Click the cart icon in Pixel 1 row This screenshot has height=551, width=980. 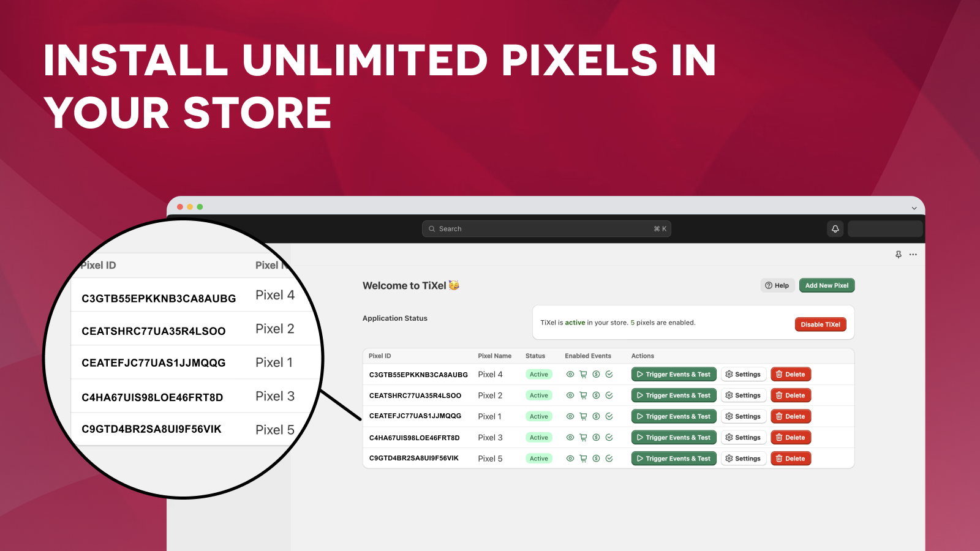click(583, 416)
